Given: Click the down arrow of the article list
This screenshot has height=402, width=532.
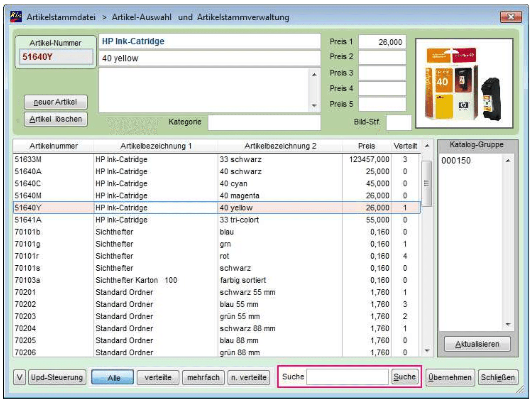Looking at the screenshot, I should point(427,351).
